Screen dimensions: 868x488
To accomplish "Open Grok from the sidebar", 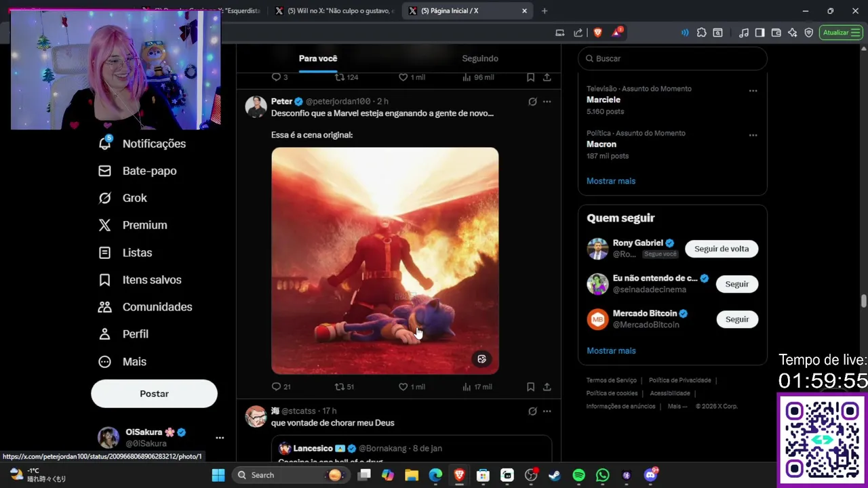I will click(134, 198).
